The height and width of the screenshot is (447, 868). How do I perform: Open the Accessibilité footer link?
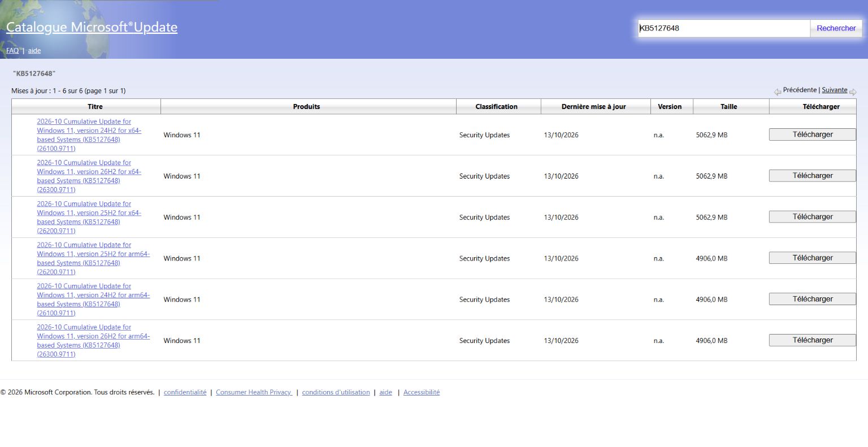[x=422, y=392]
